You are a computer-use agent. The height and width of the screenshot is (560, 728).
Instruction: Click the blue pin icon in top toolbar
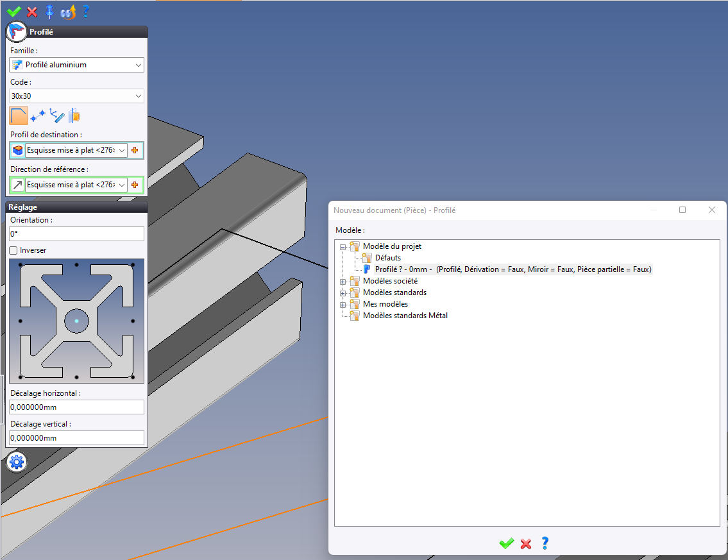point(49,12)
